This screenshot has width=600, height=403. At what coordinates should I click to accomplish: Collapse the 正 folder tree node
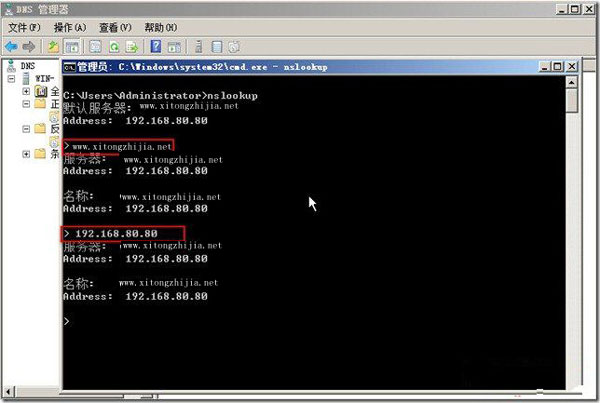pos(26,104)
